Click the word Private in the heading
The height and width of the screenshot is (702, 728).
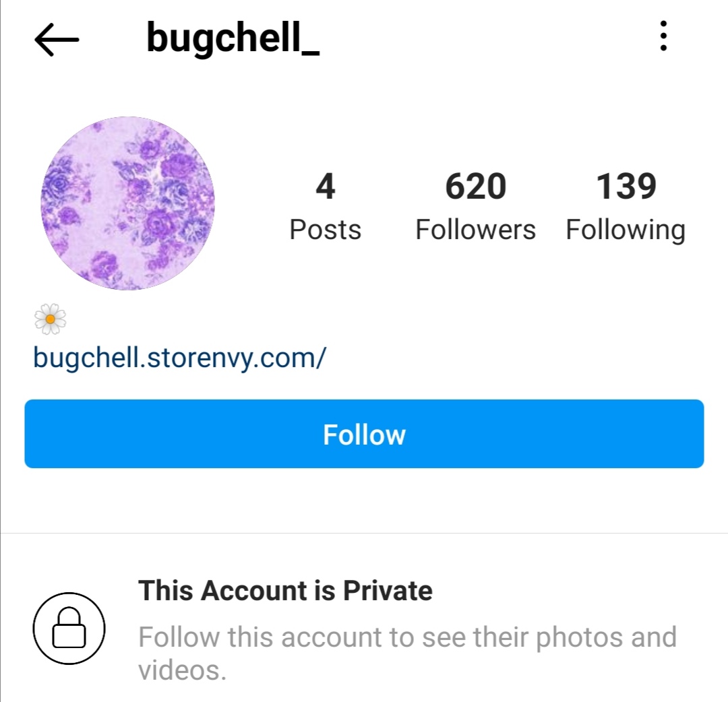[x=388, y=591]
